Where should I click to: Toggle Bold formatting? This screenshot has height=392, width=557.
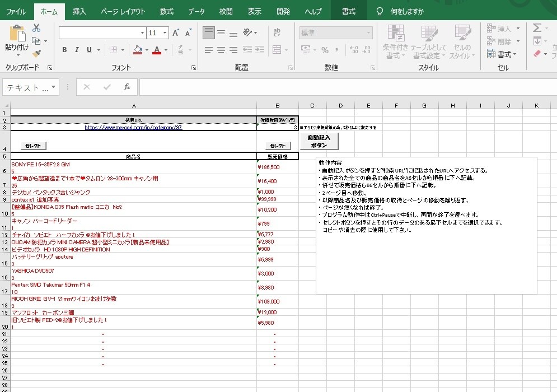click(x=64, y=50)
